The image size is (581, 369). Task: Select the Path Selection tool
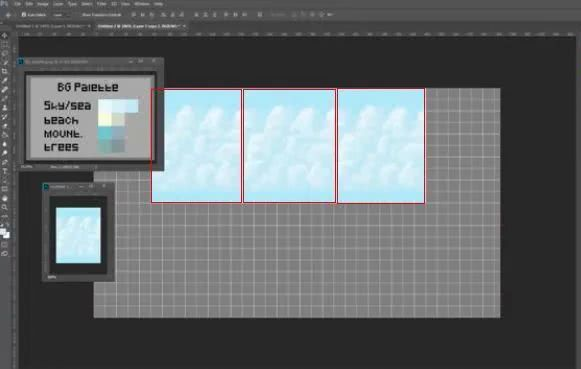click(5, 180)
